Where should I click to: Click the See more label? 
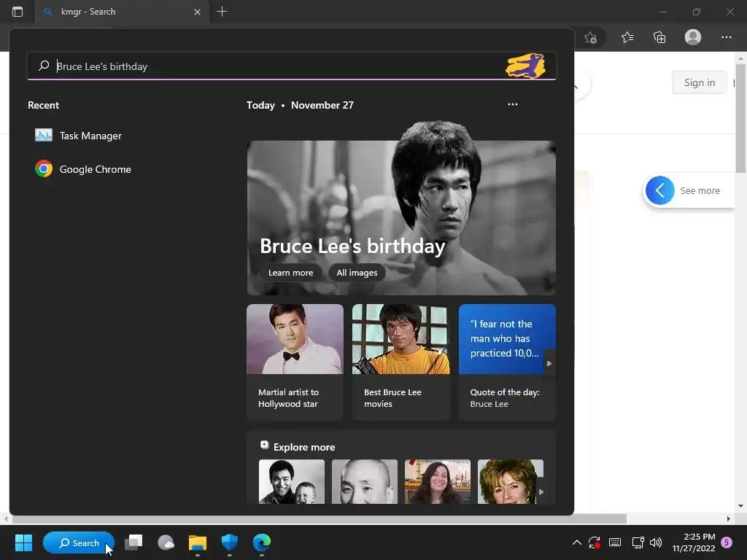[x=700, y=190]
